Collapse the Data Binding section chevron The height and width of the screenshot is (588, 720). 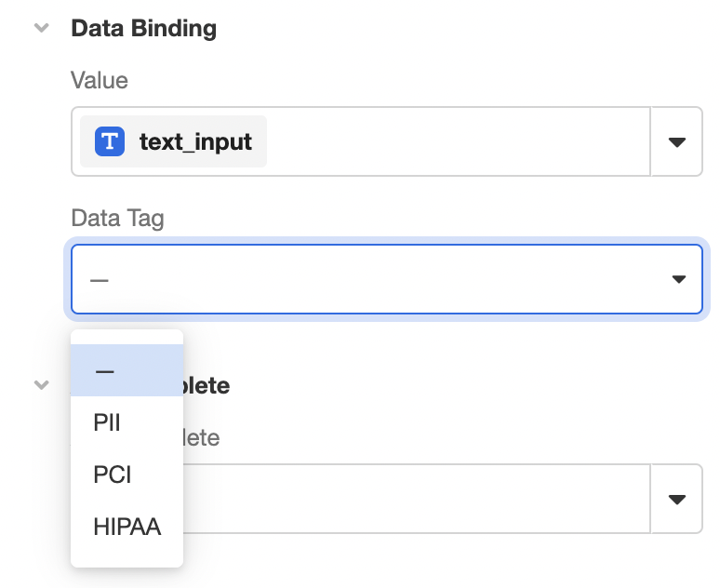coord(41,28)
